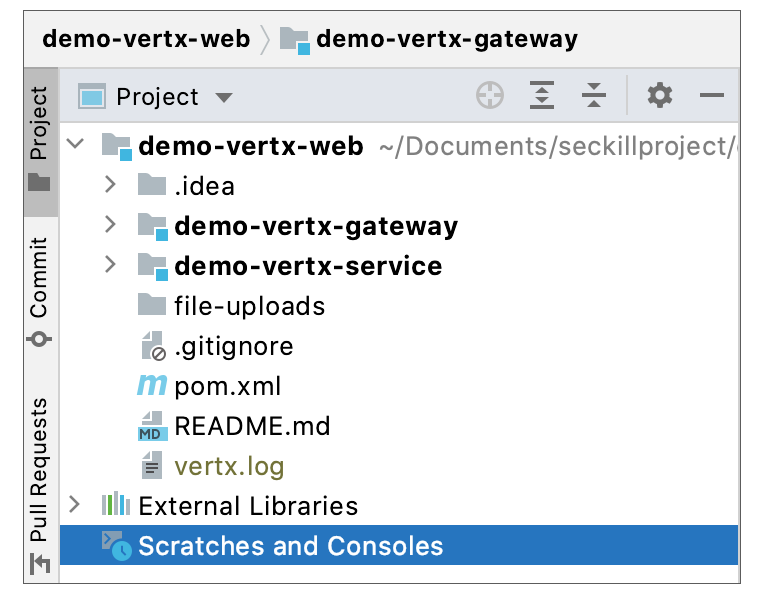This screenshot has height=598, width=764.
Task: Open the Pull Requests side tab
Action: pos(40,470)
